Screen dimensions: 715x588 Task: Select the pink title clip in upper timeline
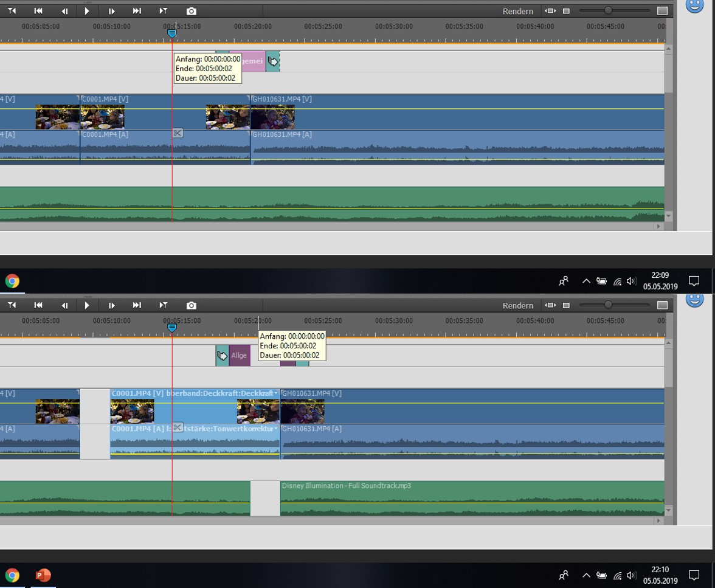pos(253,61)
